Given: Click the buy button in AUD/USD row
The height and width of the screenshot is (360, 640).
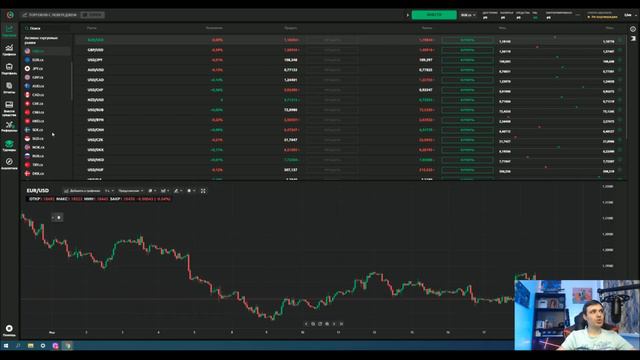Looking at the screenshot, I should tap(467, 70).
